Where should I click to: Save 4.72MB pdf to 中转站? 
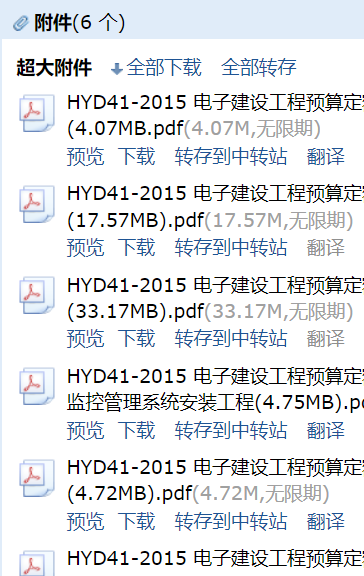point(231,521)
